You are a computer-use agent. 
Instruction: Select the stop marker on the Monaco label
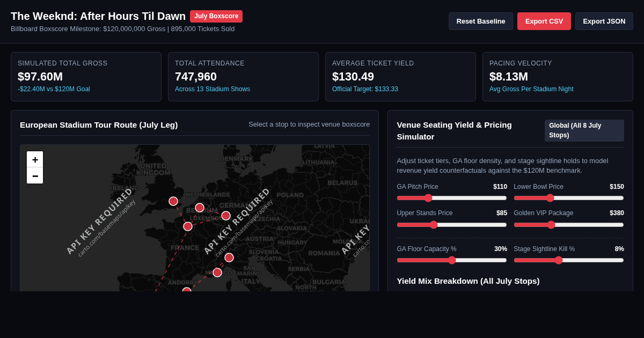217,273
